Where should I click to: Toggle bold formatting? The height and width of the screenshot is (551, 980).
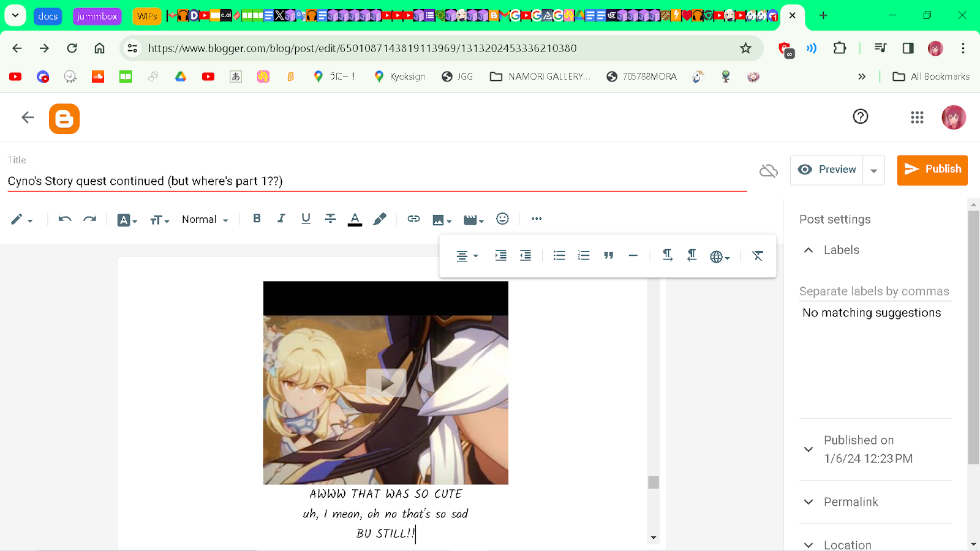click(x=257, y=219)
